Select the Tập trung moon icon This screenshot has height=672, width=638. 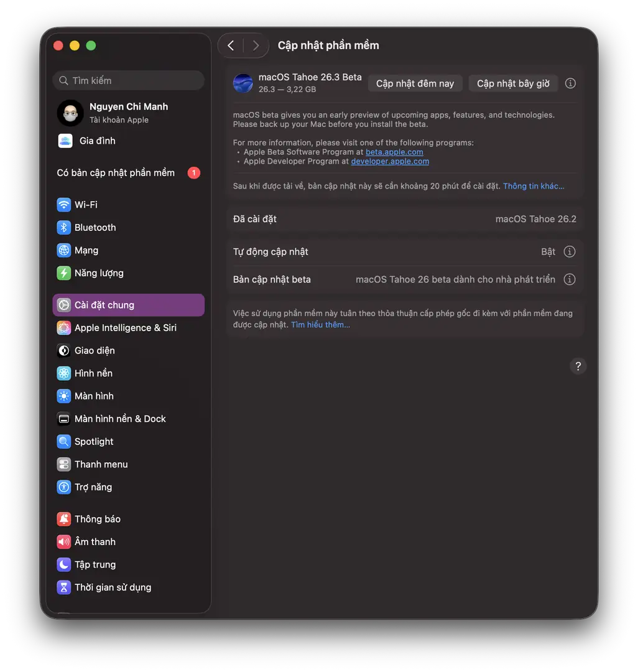(64, 564)
